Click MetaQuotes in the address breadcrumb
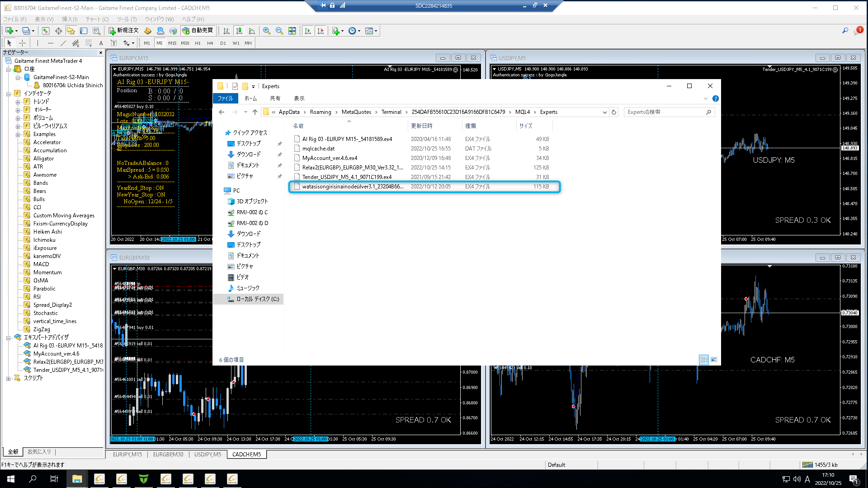Image resolution: width=868 pixels, height=488 pixels. (356, 112)
